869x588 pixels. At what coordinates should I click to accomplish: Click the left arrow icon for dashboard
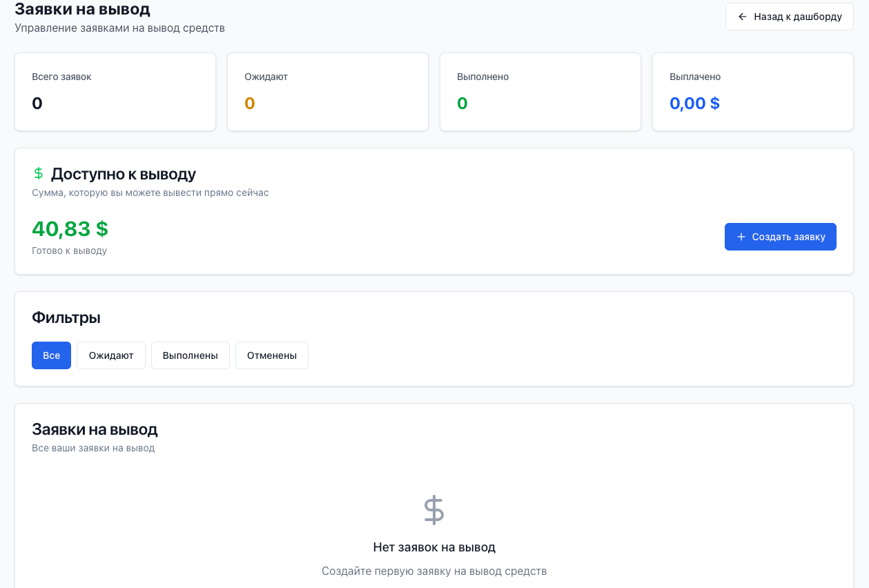(x=743, y=17)
